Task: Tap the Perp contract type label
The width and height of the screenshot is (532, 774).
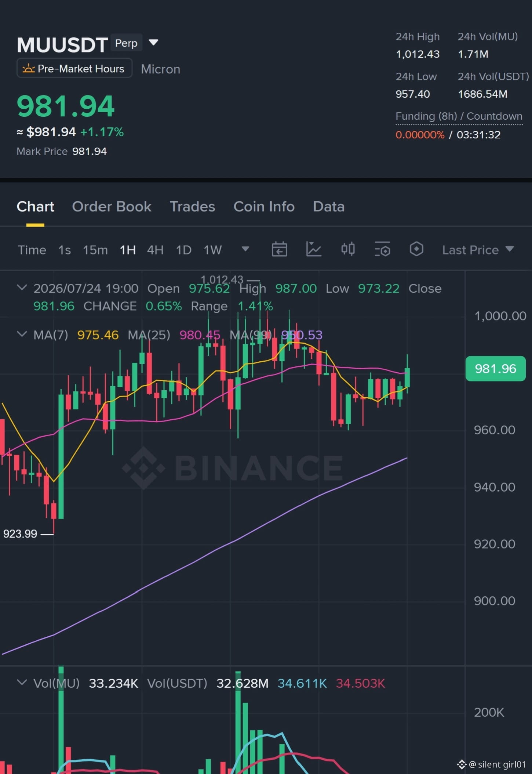Action: pos(126,43)
